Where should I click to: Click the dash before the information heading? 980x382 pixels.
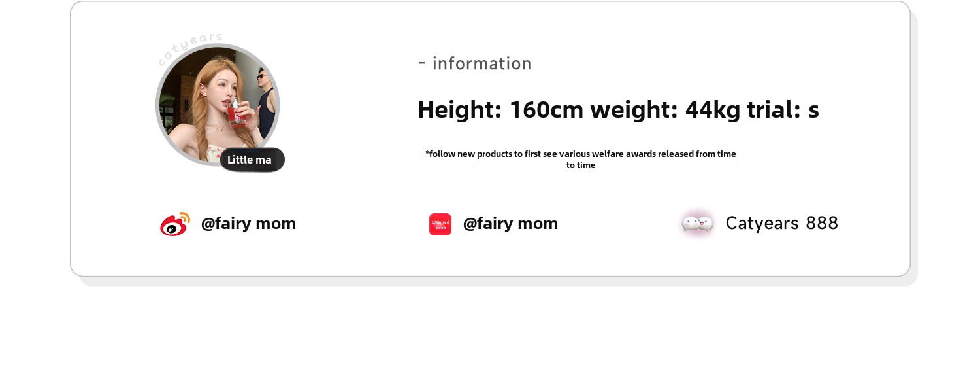tap(422, 63)
